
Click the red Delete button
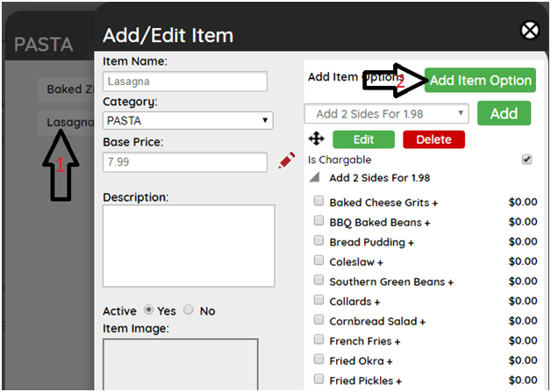pos(433,139)
